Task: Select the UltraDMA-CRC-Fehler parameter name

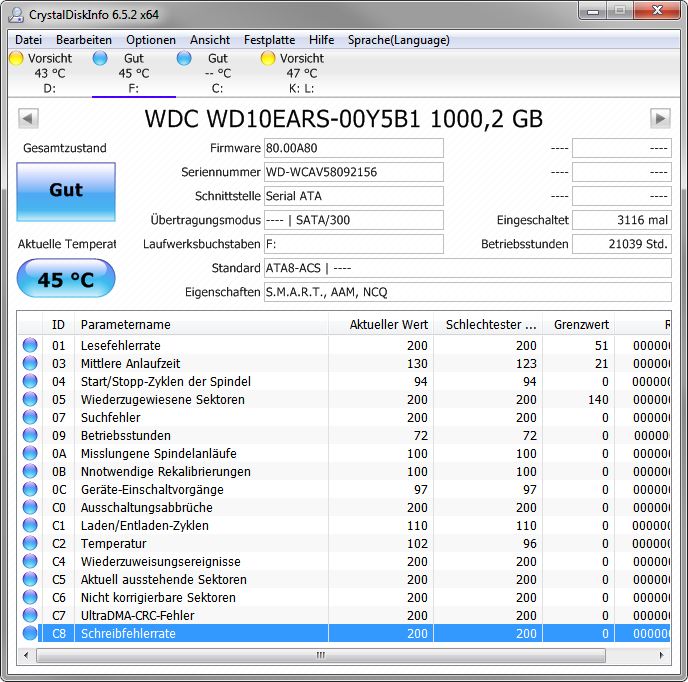Action: [137, 616]
